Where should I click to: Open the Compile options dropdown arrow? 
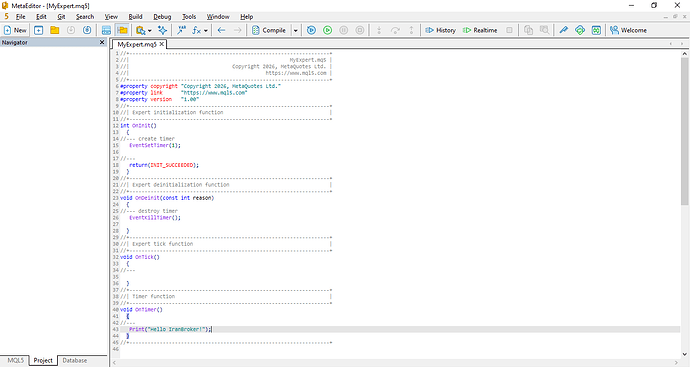(x=295, y=31)
